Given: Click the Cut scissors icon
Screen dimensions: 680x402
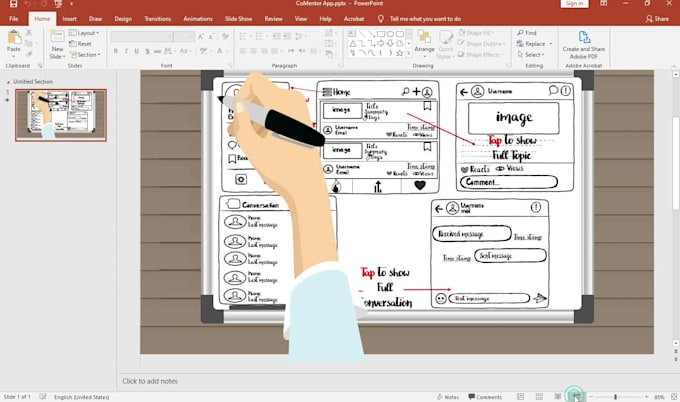Looking at the screenshot, I should coord(29,33).
